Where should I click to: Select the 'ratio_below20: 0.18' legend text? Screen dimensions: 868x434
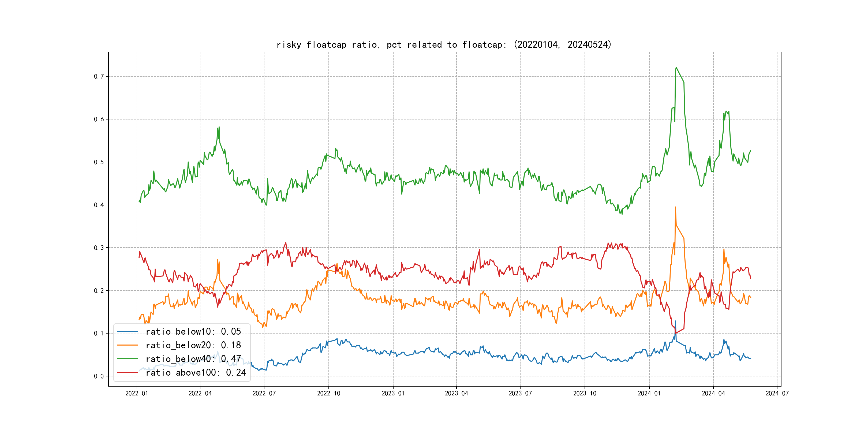click(193, 345)
